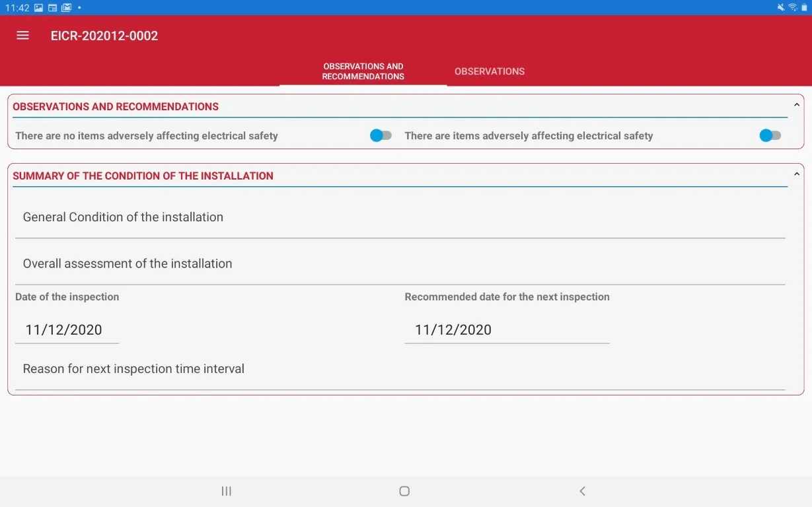This screenshot has width=812, height=507.
Task: Select the Observations and Recommendations tab
Action: 363,71
